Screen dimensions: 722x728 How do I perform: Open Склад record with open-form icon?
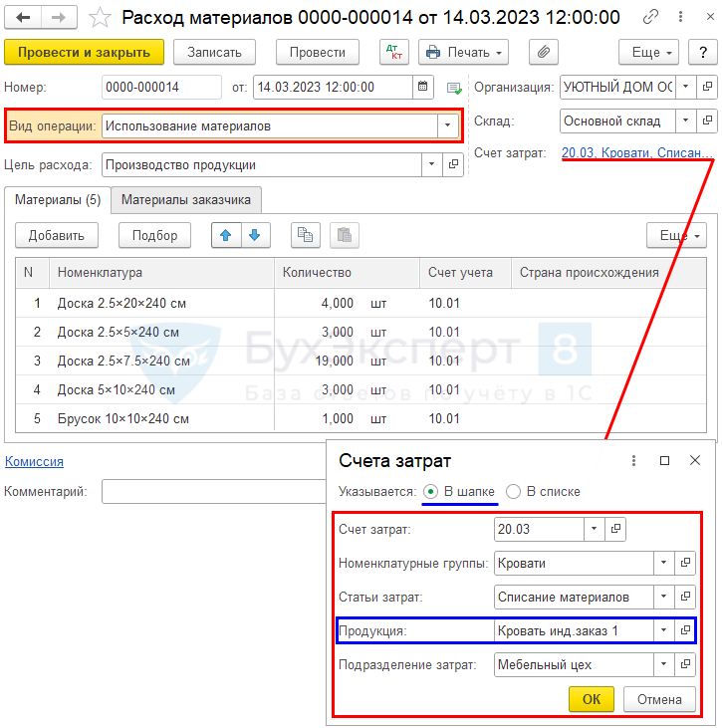[707, 121]
